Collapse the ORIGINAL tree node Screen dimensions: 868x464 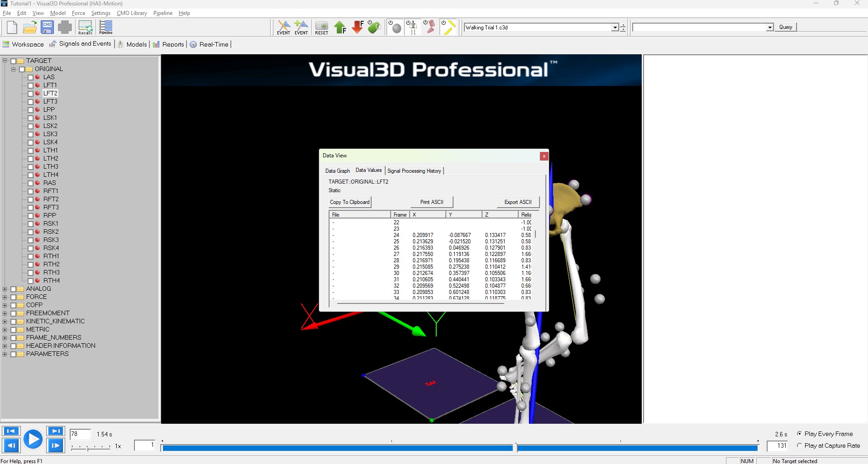[x=14, y=69]
